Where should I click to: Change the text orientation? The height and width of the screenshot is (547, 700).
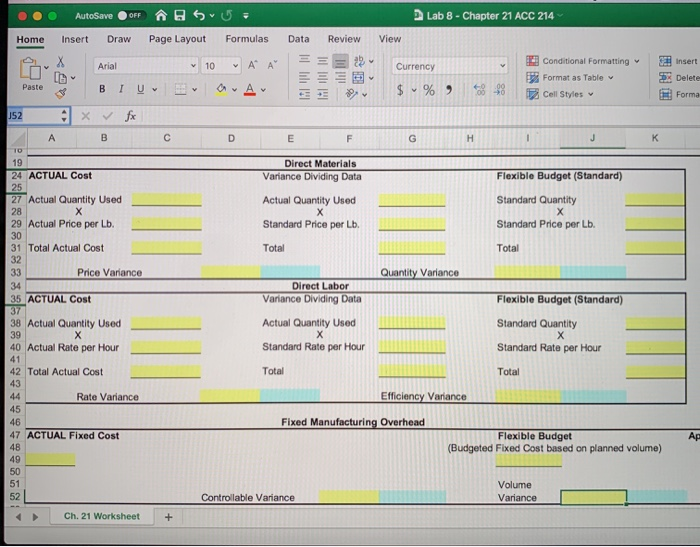click(x=352, y=94)
